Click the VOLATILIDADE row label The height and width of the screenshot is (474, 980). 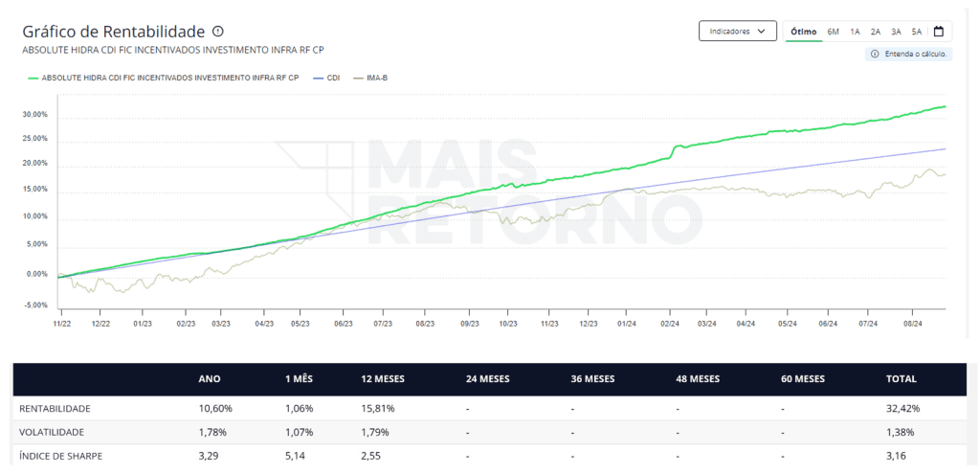[x=52, y=432]
